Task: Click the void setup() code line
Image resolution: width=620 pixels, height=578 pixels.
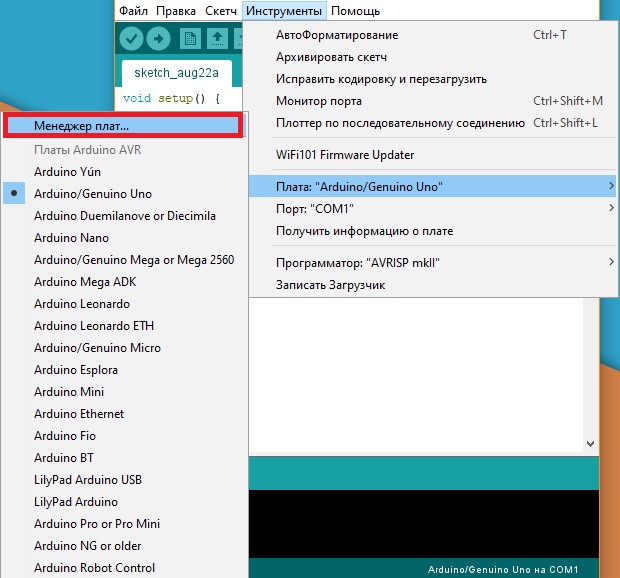Action: pos(171,98)
